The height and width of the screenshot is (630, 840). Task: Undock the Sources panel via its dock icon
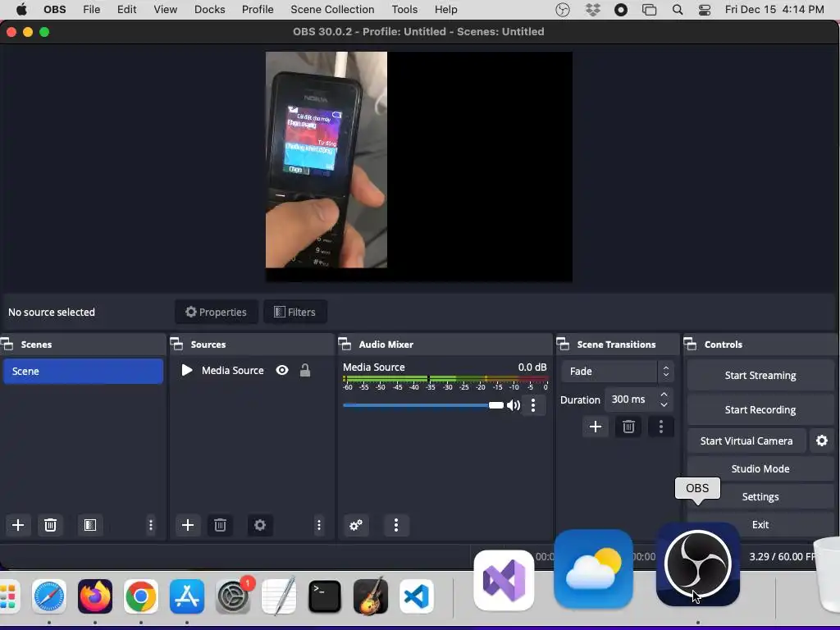coord(177,344)
